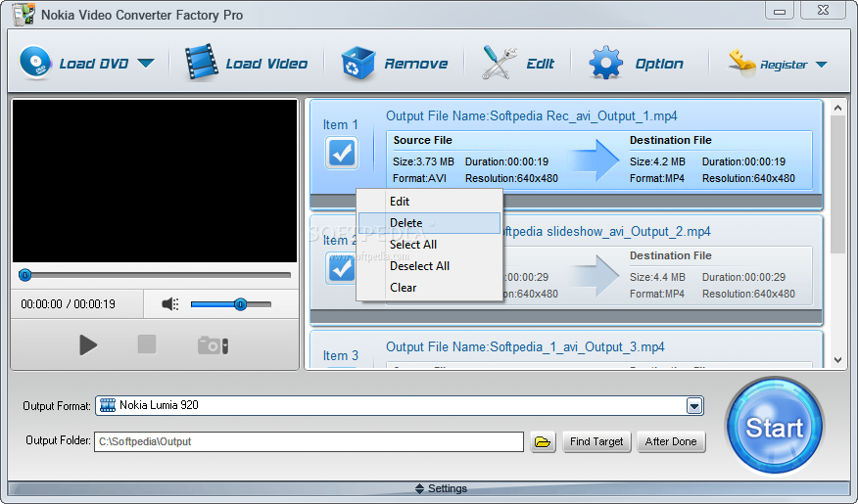This screenshot has height=504, width=858.
Task: Choose Delete from the context menu
Action: coord(430,223)
